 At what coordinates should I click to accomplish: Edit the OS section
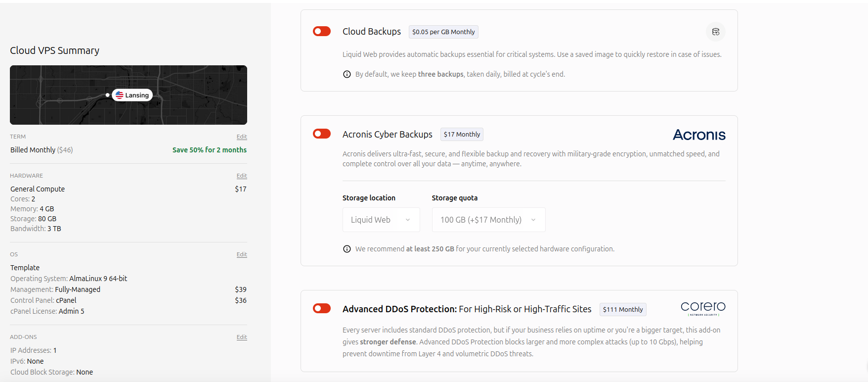coord(242,254)
